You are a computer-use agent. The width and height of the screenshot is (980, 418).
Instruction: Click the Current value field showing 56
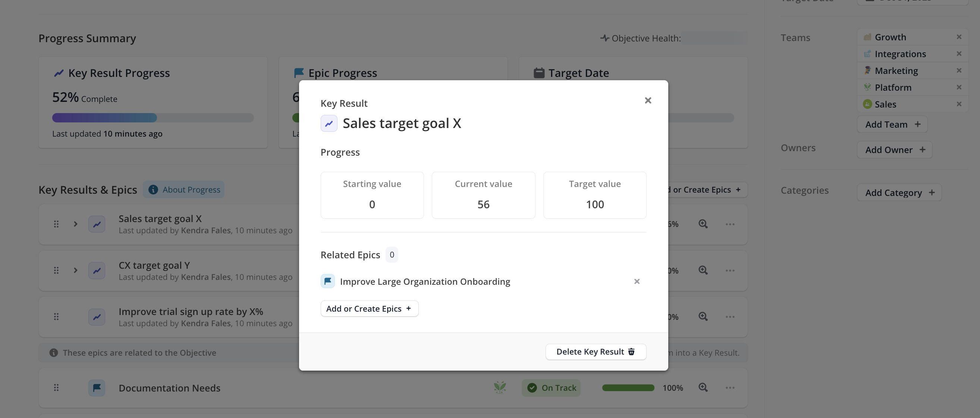click(483, 204)
